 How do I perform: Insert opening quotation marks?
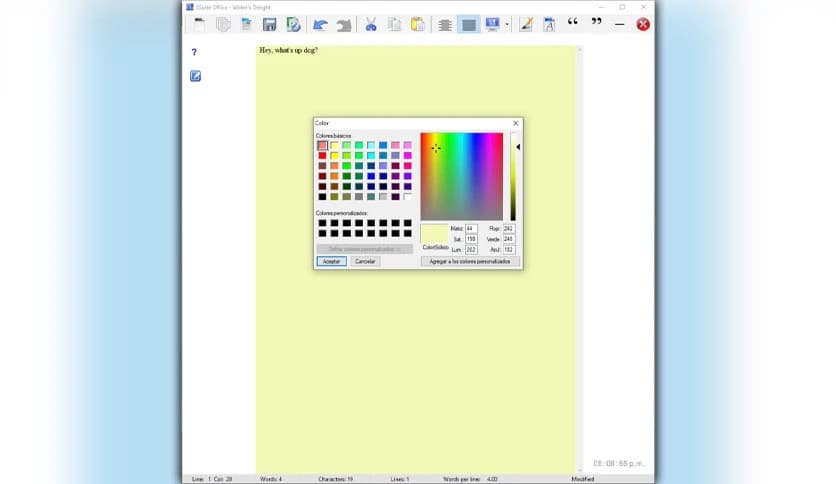pyautogui.click(x=573, y=22)
